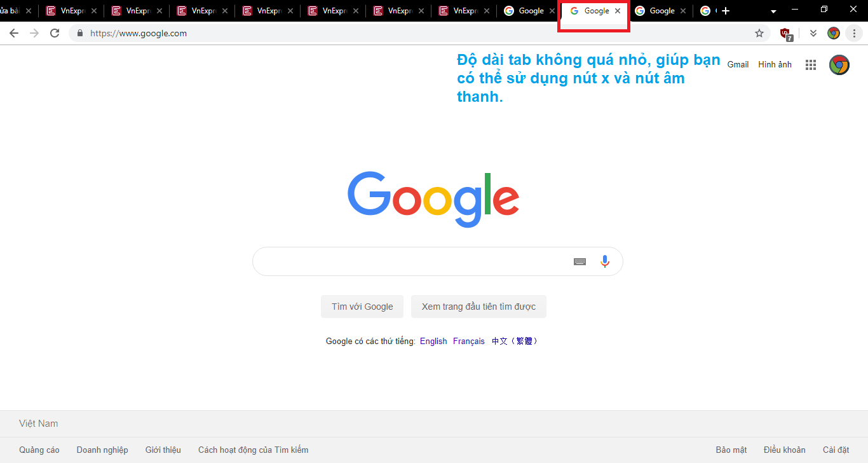This screenshot has height=463, width=868.
Task: Close the Google tab left of the active tab
Action: pyautogui.click(x=552, y=11)
